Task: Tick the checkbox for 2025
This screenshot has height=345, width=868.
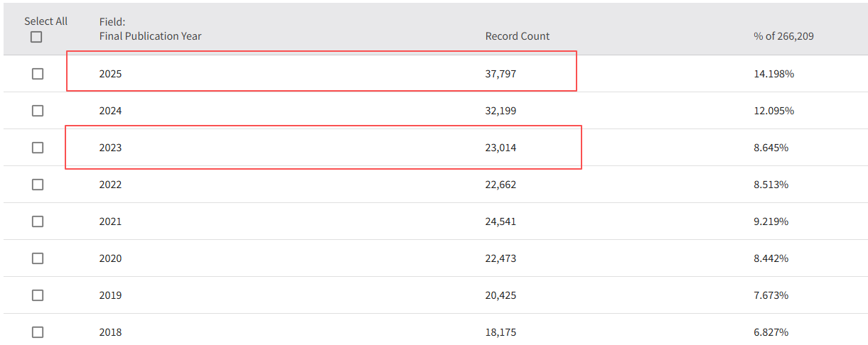Action: (38, 74)
